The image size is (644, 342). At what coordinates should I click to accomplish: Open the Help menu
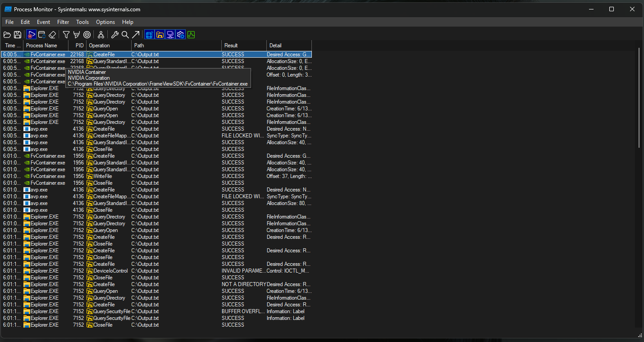pos(128,22)
